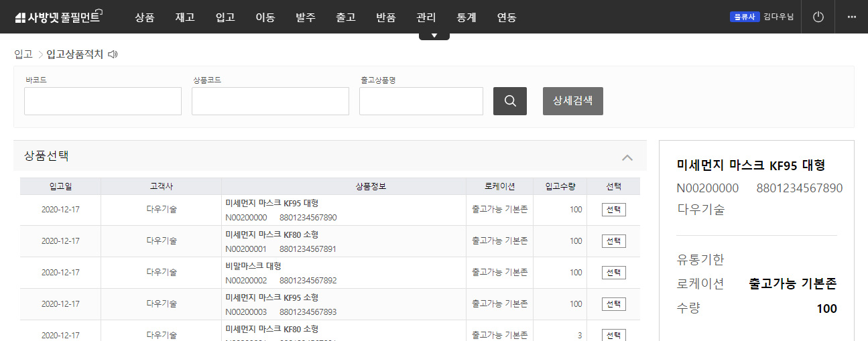The width and height of the screenshot is (868, 341).
Task: Open the three-dot more options icon
Action: click(x=852, y=17)
